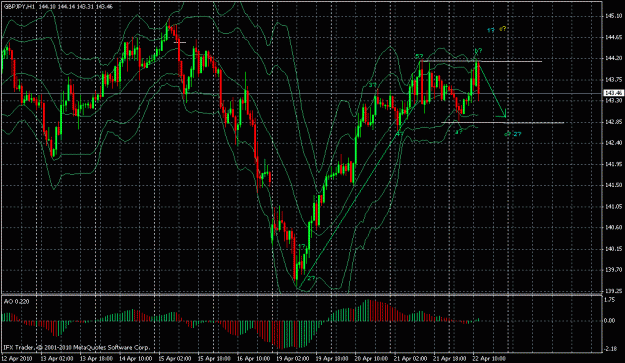Click the 20 Apr 10:00 time label
625x363 pixels.
[371, 358]
